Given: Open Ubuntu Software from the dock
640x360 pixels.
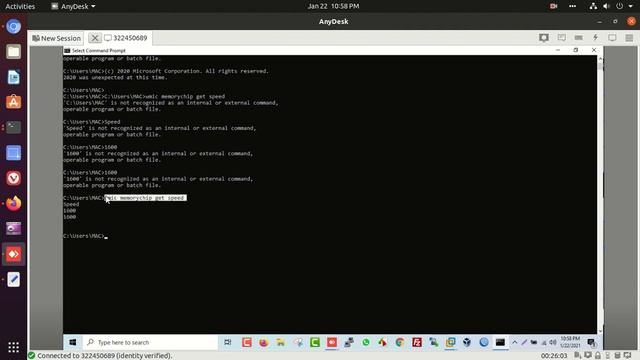Looking at the screenshot, I should 13,102.
